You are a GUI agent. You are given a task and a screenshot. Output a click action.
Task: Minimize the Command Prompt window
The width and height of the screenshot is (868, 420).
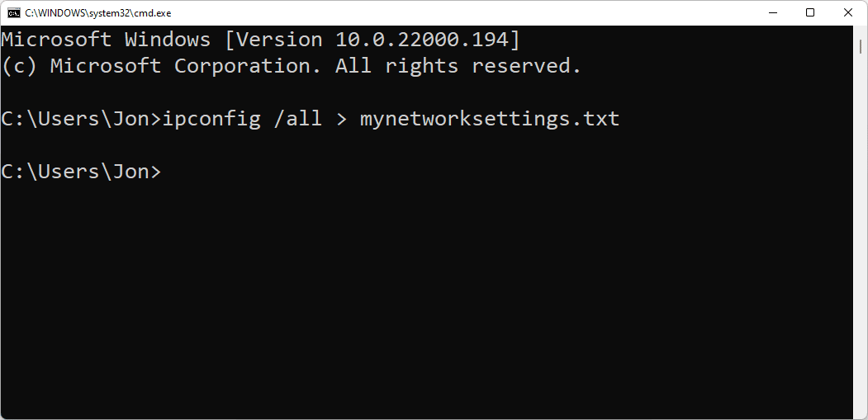773,13
